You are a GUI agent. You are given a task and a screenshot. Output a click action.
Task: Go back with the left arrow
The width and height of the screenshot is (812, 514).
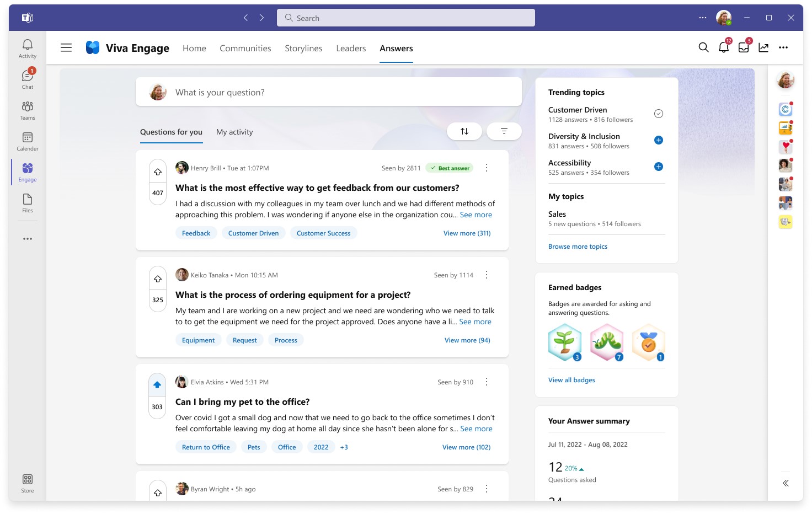click(x=245, y=18)
